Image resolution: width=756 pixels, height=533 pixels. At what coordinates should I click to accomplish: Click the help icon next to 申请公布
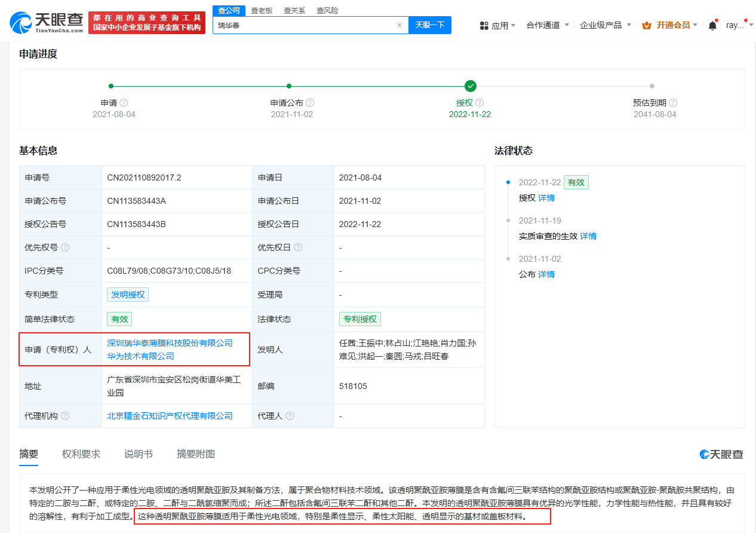(309, 103)
